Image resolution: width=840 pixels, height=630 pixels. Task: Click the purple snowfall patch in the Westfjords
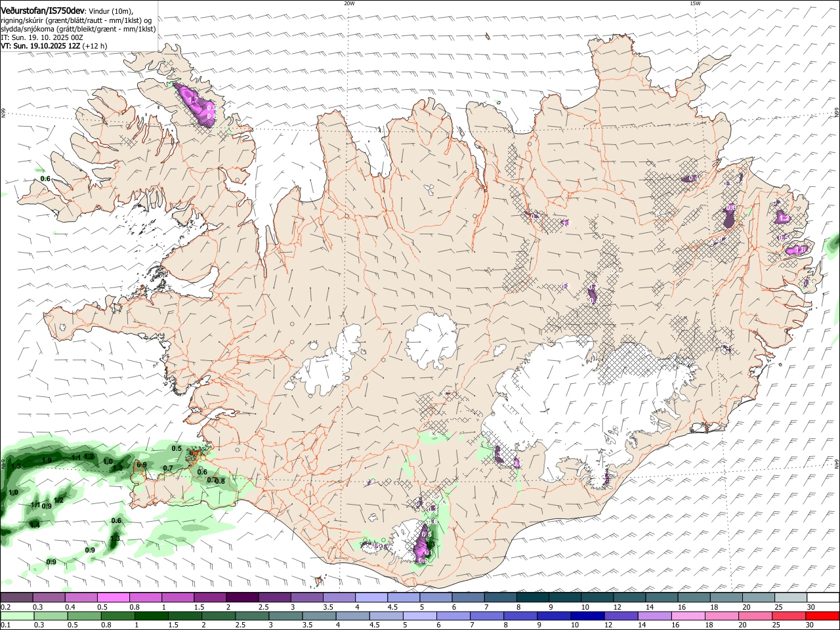click(x=197, y=105)
